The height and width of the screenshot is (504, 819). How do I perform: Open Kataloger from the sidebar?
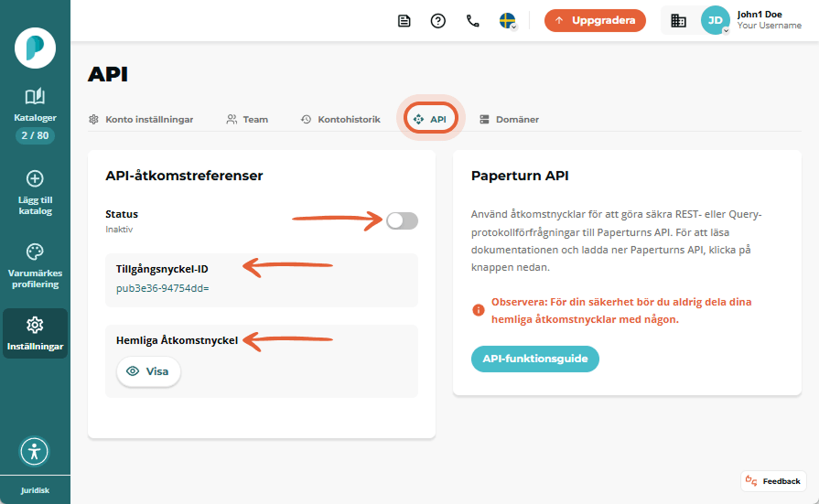tap(35, 104)
